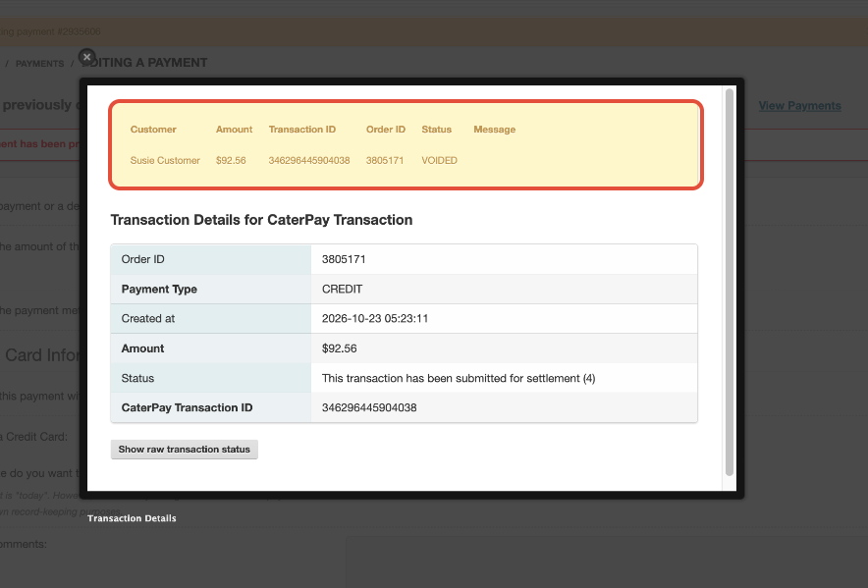
Task: Click the Transaction Details for CaterPay Transaction heading
Action: click(261, 220)
